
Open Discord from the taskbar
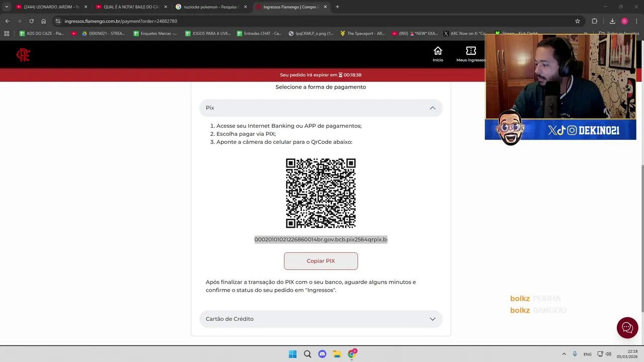click(322, 354)
